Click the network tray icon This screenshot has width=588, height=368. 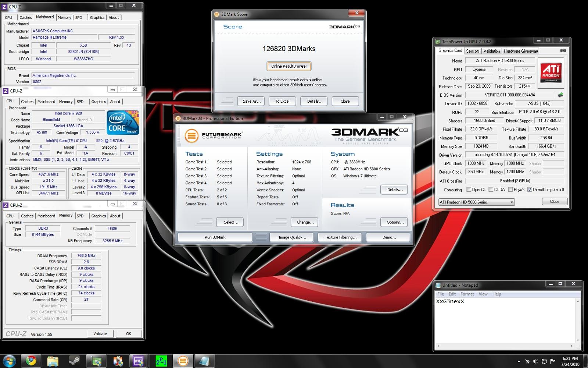[544, 361]
